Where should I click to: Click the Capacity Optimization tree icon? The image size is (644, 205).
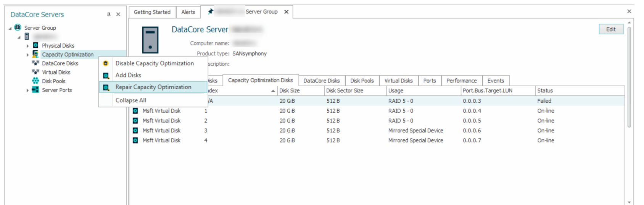coord(35,54)
